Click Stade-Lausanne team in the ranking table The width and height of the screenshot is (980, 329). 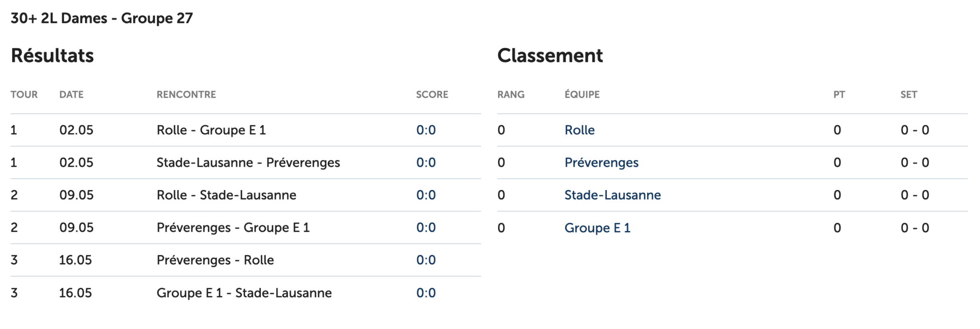coord(612,195)
